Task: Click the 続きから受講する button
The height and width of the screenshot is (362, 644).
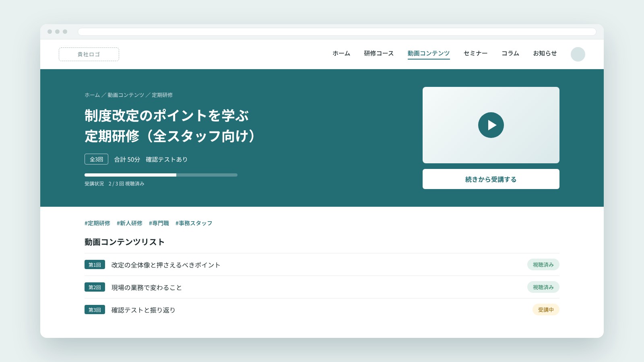Action: (x=491, y=179)
